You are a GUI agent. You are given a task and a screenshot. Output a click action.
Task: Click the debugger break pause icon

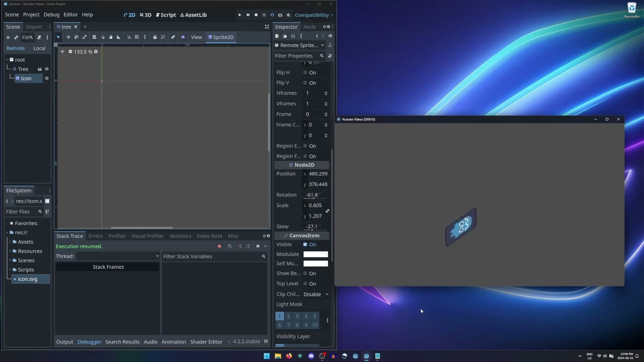tap(258, 246)
